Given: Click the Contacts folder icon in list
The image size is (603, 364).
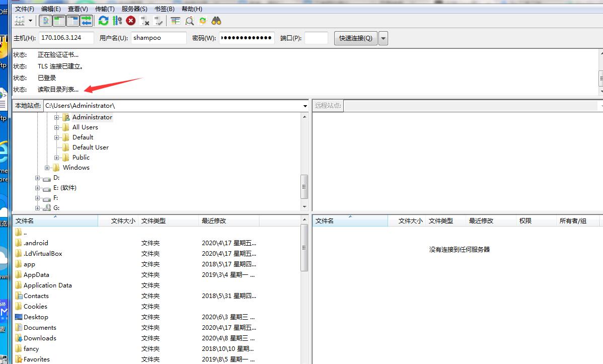Looking at the screenshot, I should 19,296.
